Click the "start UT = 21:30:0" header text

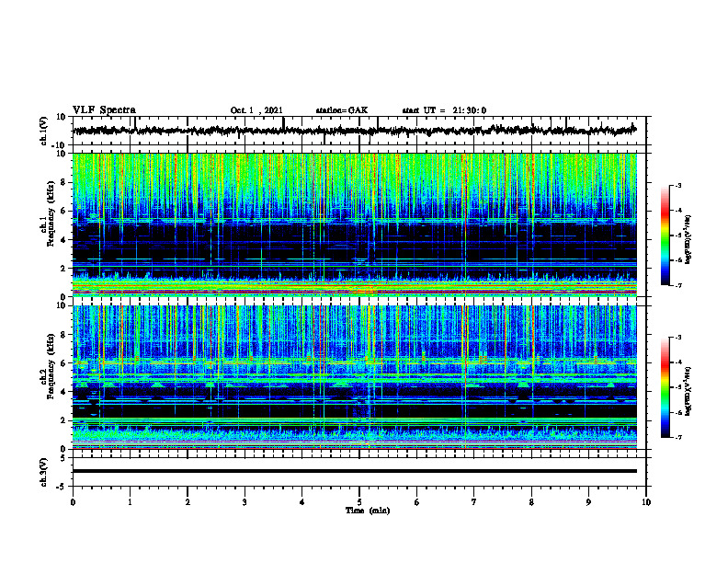click(444, 110)
